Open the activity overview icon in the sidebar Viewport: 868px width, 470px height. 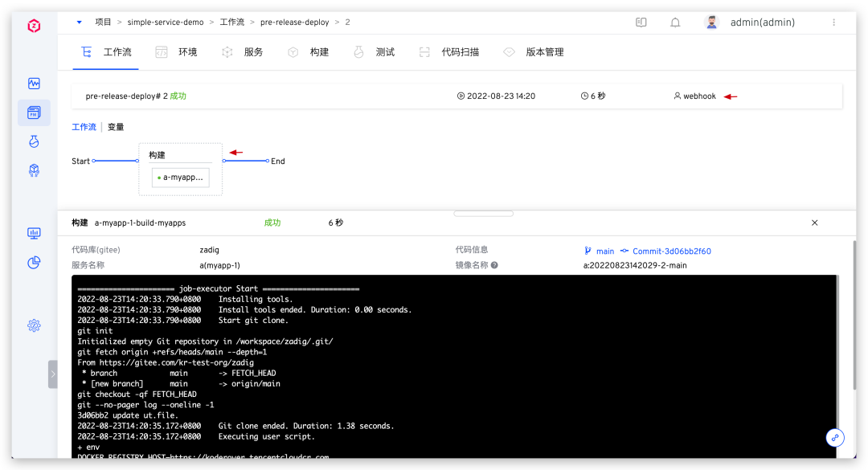pyautogui.click(x=34, y=84)
